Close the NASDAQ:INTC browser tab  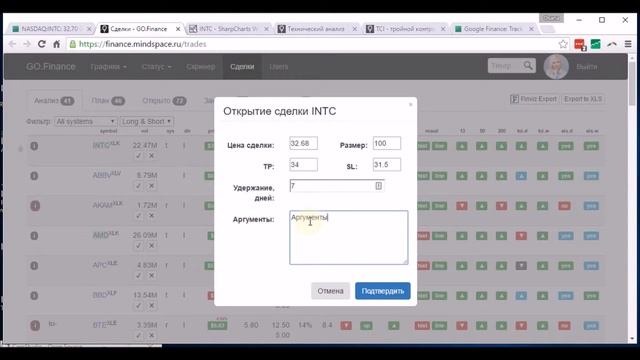coord(89,29)
